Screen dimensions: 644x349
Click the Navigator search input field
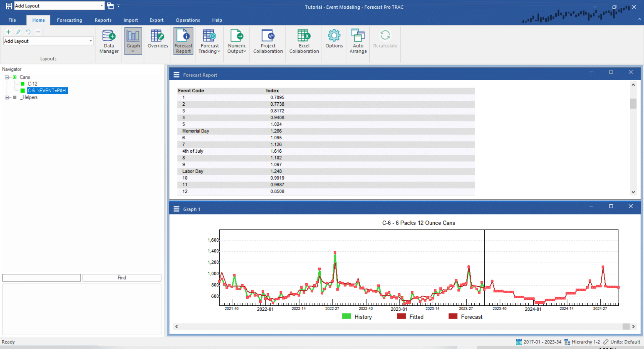(x=42, y=278)
